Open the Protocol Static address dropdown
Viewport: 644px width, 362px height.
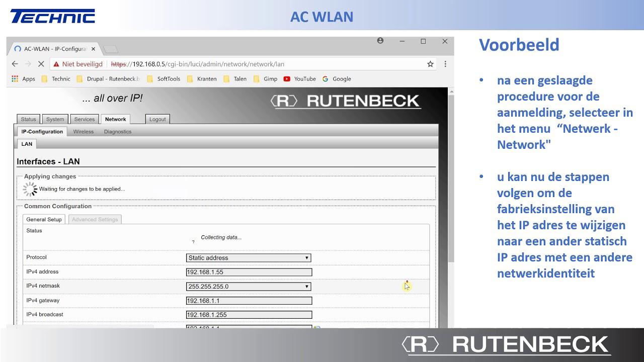pyautogui.click(x=249, y=258)
